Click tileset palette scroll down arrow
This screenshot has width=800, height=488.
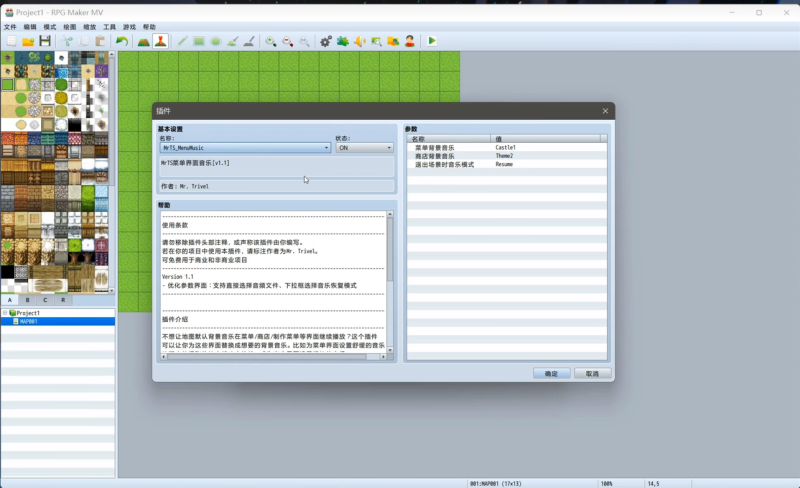[x=112, y=291]
